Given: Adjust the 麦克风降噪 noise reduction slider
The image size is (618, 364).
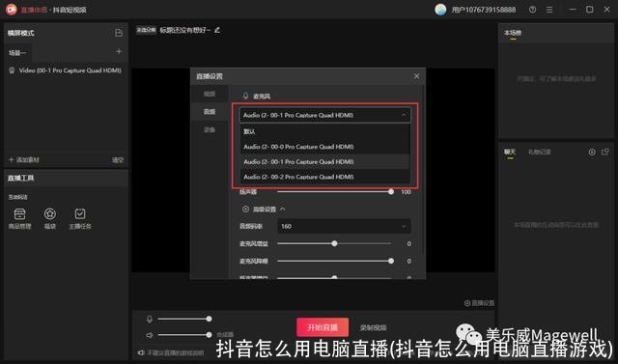Looking at the screenshot, I should point(334,261).
